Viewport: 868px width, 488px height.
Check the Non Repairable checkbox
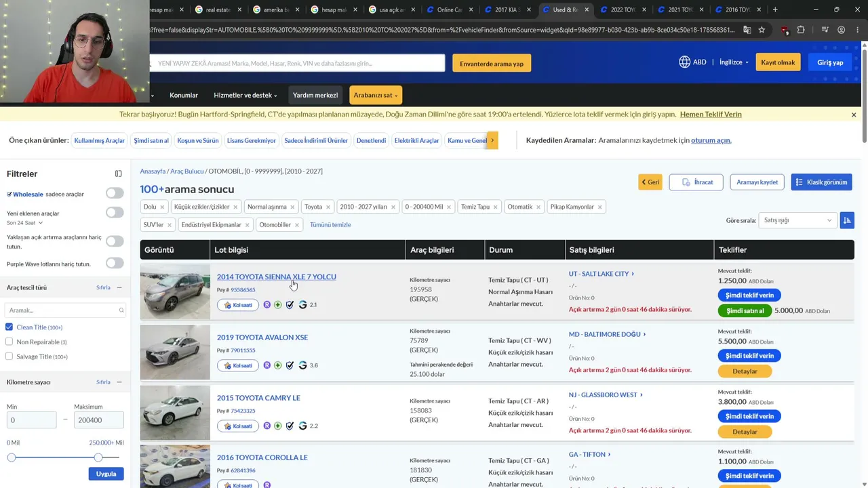coord(9,342)
